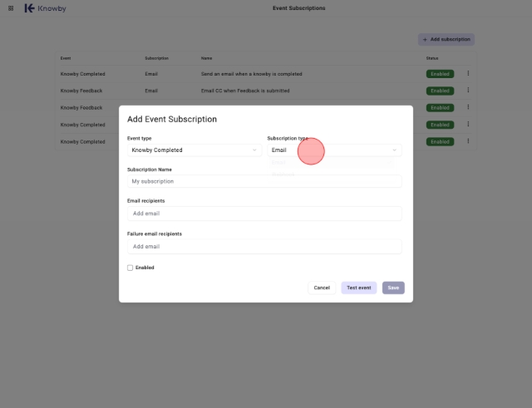The height and width of the screenshot is (408, 532).
Task: Click the 'Subscription' column header
Action: click(157, 58)
